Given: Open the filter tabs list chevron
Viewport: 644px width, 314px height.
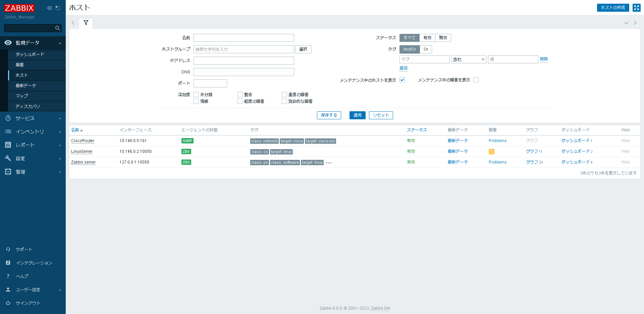Looking at the screenshot, I should coord(626,23).
